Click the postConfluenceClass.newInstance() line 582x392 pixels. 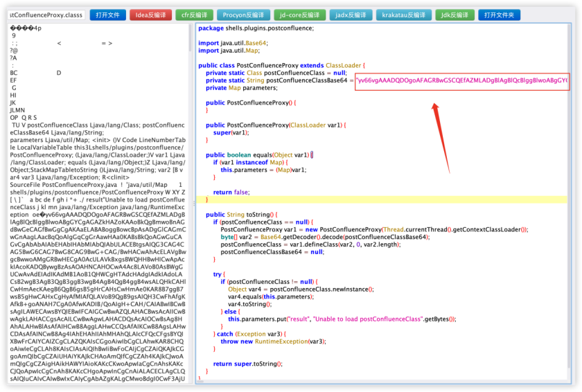click(301, 289)
